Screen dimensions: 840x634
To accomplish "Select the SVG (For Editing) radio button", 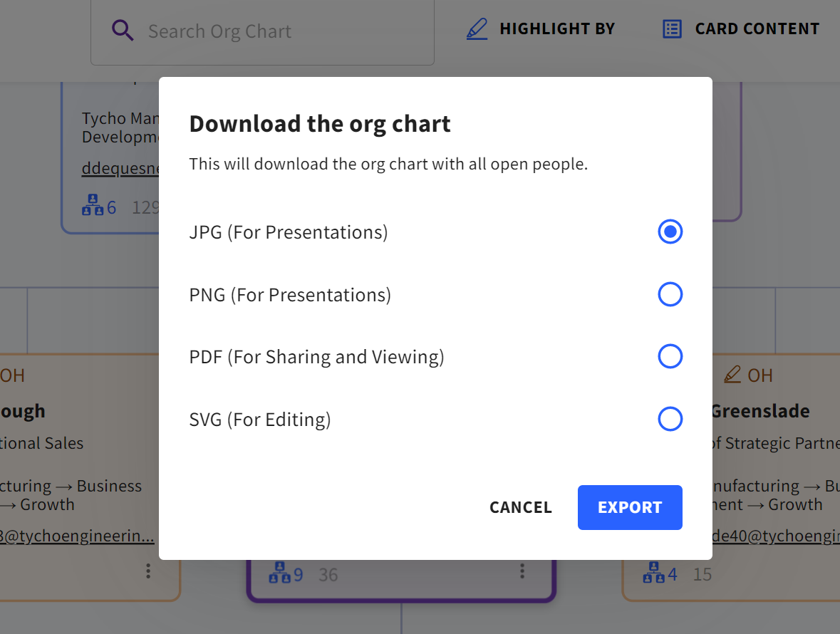I will tap(670, 419).
